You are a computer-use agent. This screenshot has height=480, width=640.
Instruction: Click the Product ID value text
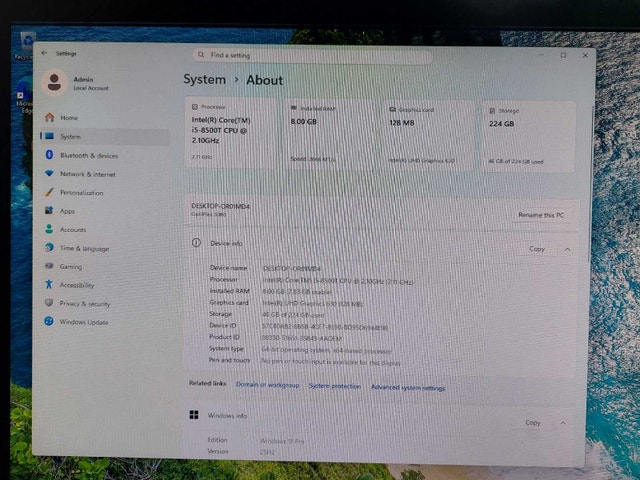coord(301,338)
